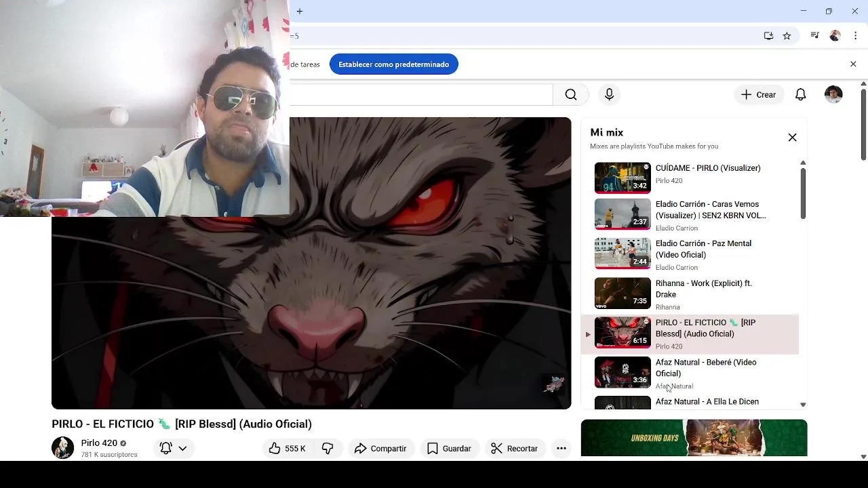Viewport: 868px width, 488px height.
Task: Open the Pirlo 420 channel name link
Action: [x=99, y=443]
